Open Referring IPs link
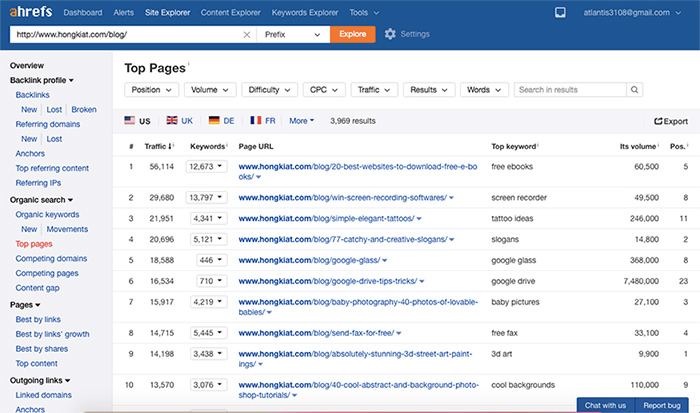Image resolution: width=700 pixels, height=413 pixels. (38, 183)
